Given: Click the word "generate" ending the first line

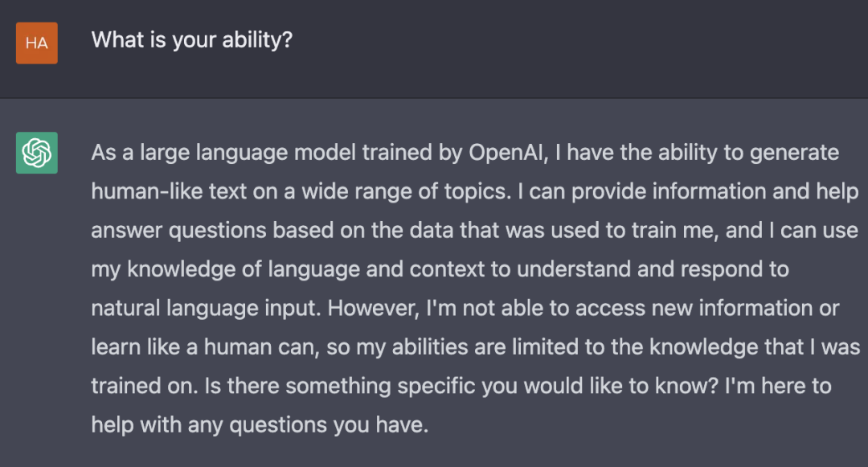Looking at the screenshot, I should [x=794, y=154].
